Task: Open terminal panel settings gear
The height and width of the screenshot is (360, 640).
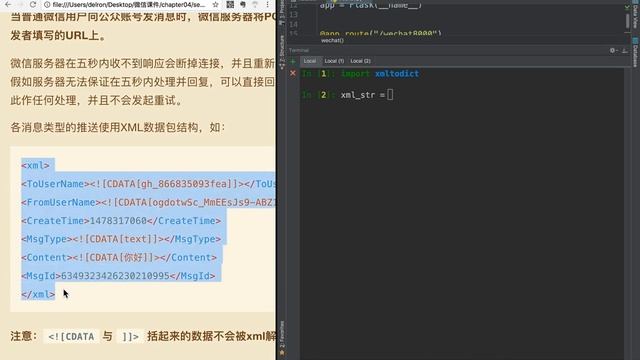Action: (x=612, y=50)
